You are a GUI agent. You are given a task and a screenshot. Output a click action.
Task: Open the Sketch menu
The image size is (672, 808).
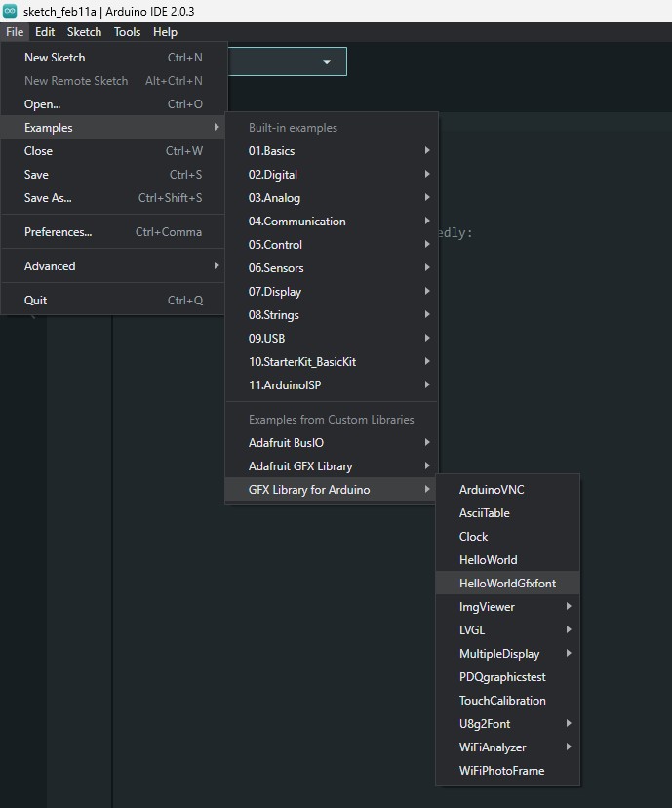(84, 32)
